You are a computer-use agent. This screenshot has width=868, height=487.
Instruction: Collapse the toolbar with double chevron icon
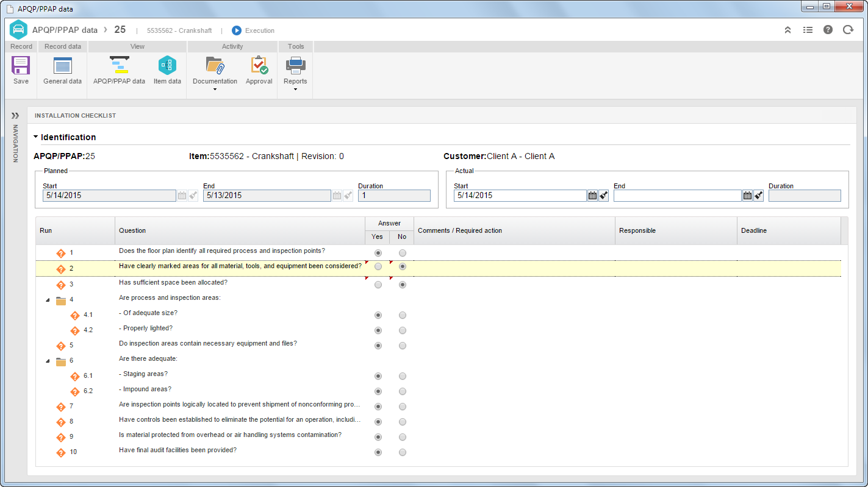click(787, 30)
